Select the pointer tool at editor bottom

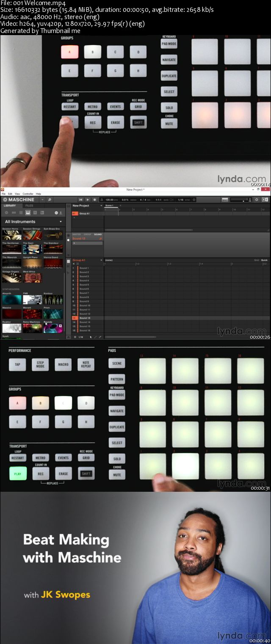91,337
